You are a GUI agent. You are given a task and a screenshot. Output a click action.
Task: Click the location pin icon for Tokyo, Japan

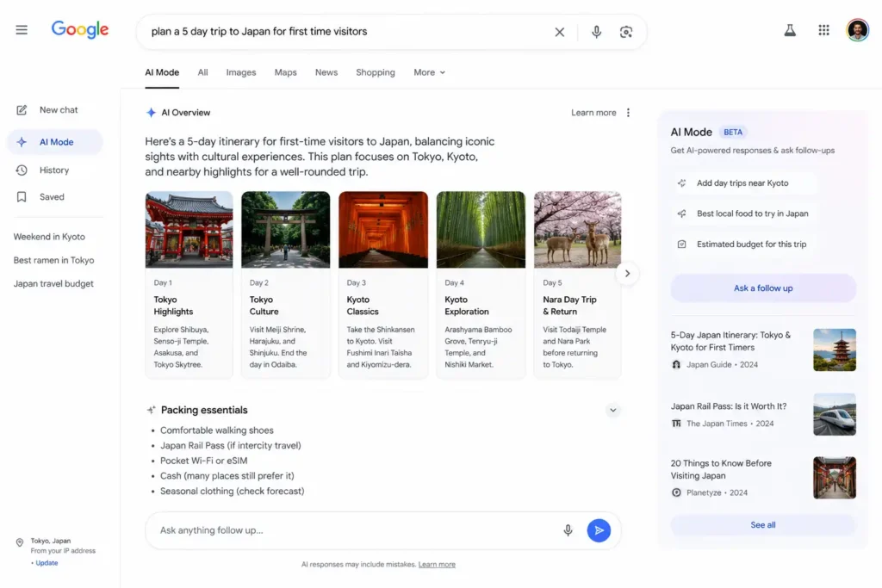click(20, 542)
